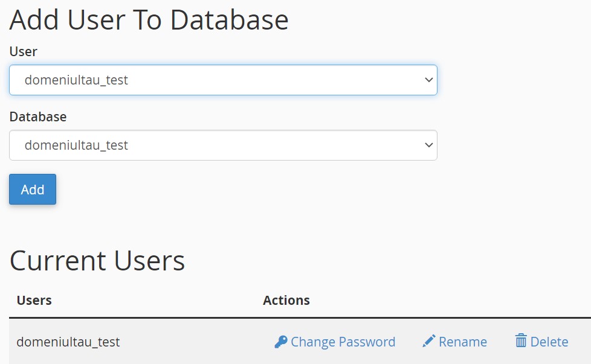The height and width of the screenshot is (364, 591).
Task: Click the Database field label
Action: point(38,117)
